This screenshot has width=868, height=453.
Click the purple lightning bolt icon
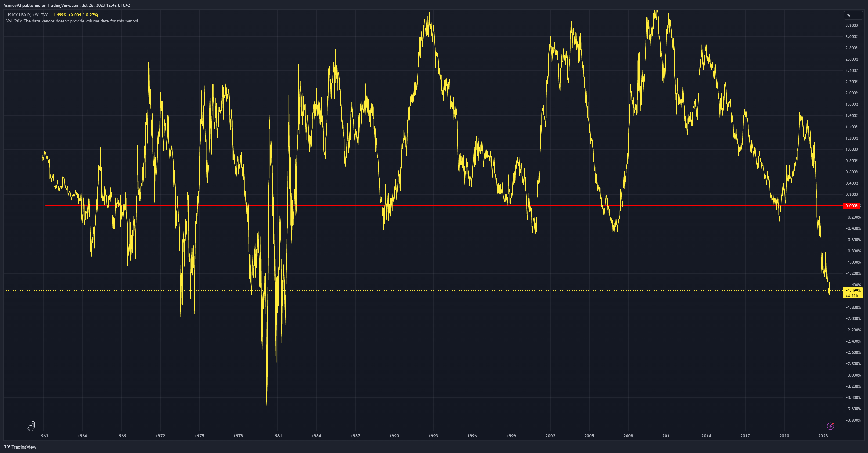click(x=830, y=426)
